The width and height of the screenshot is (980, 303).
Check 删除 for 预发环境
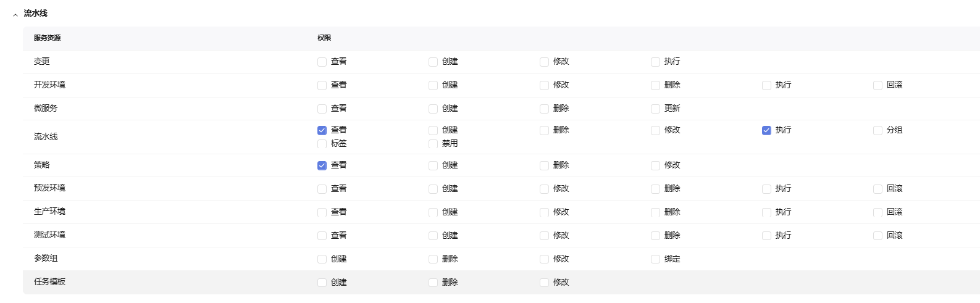(655, 189)
